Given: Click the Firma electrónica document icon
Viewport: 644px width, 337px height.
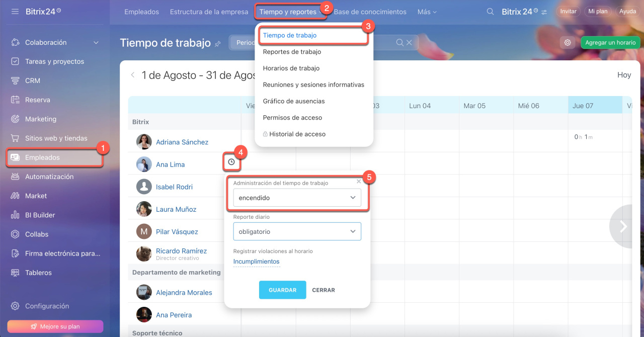Looking at the screenshot, I should [15, 254].
